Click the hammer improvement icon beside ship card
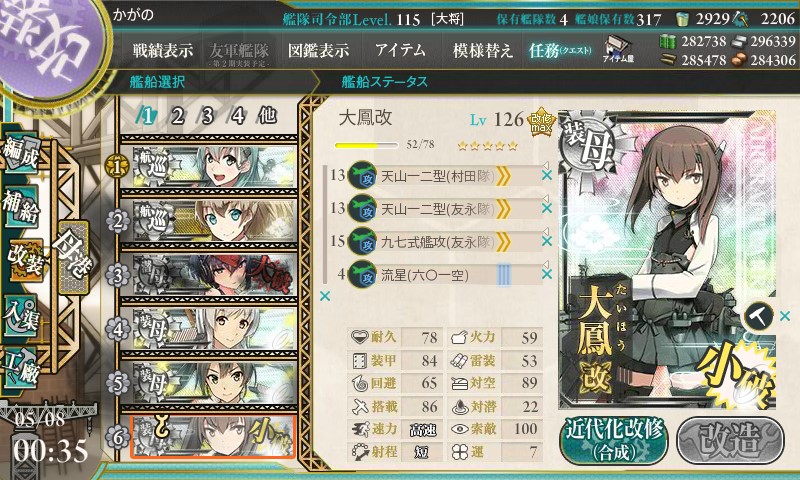Image resolution: width=800 pixels, height=480 pixels. [758, 316]
